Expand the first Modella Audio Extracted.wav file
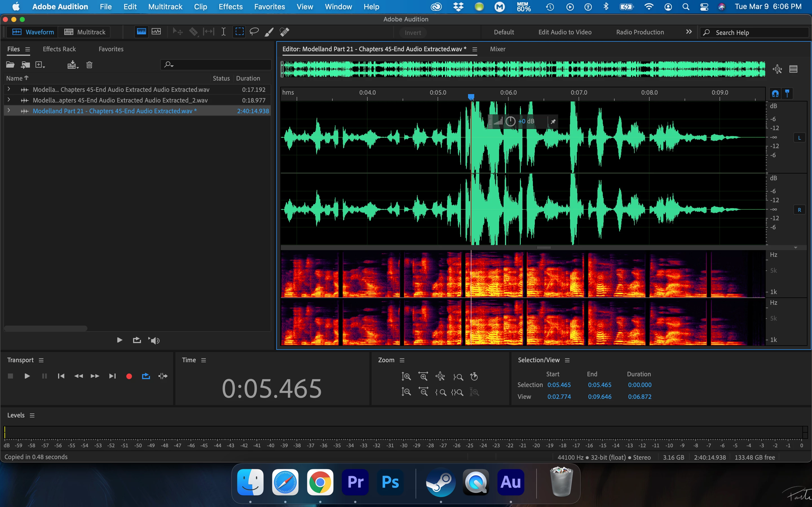The height and width of the screenshot is (507, 812). click(x=9, y=89)
